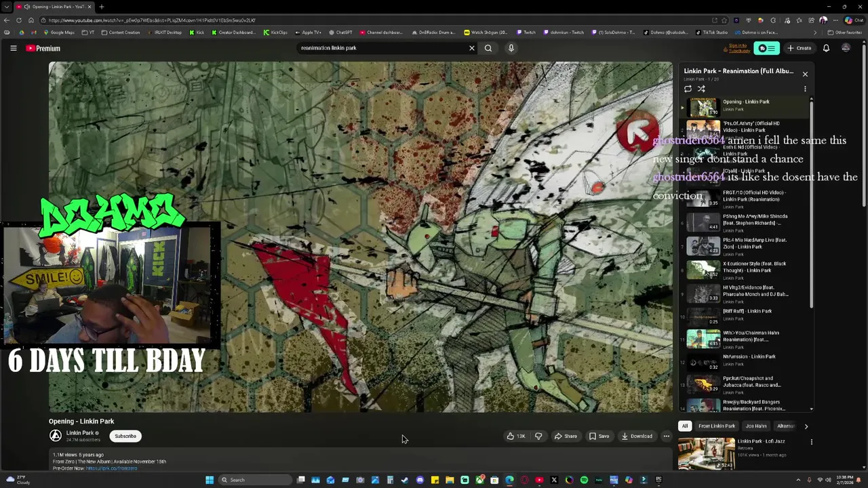The image size is (868, 488).
Task: Focus the YouTube search field
Action: click(383, 48)
